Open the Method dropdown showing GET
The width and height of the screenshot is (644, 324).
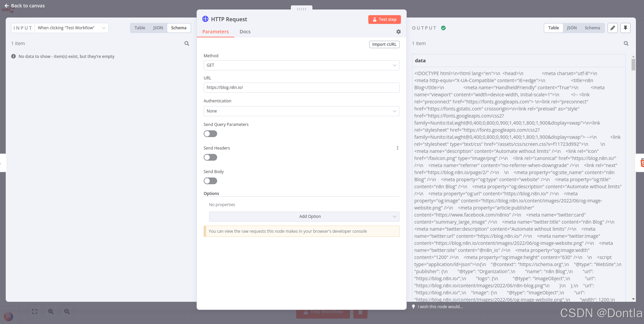pyautogui.click(x=302, y=65)
